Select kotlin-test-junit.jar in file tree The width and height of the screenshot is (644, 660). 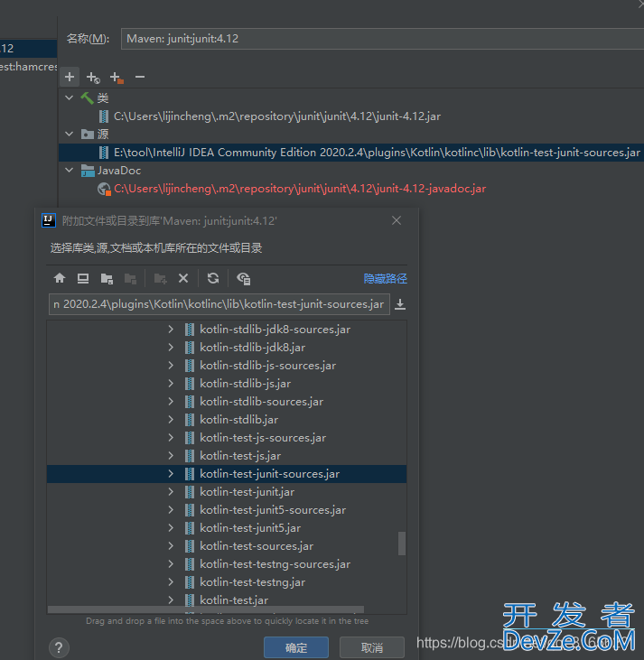(x=247, y=492)
